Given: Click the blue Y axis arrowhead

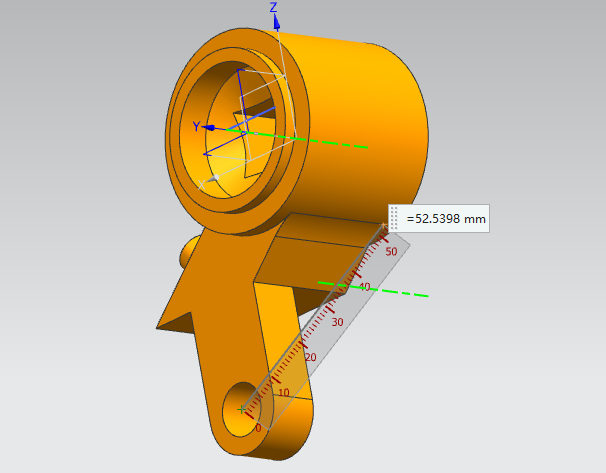Looking at the screenshot, I should (x=211, y=127).
